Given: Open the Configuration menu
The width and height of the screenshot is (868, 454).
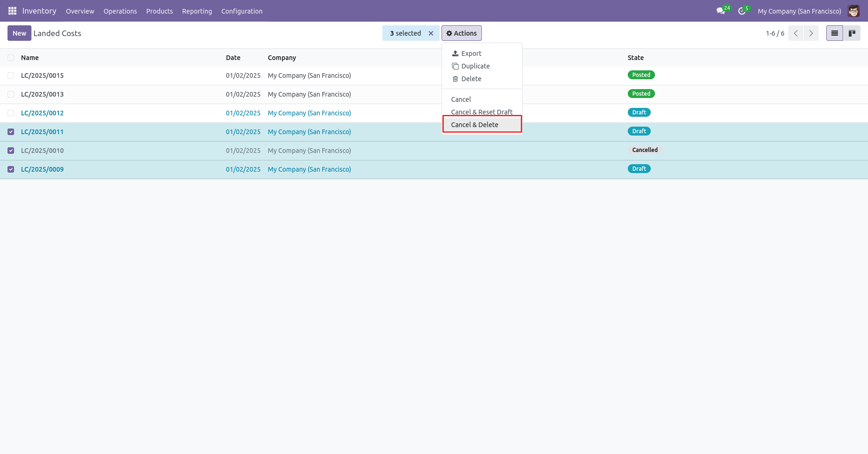Looking at the screenshot, I should coord(242,11).
